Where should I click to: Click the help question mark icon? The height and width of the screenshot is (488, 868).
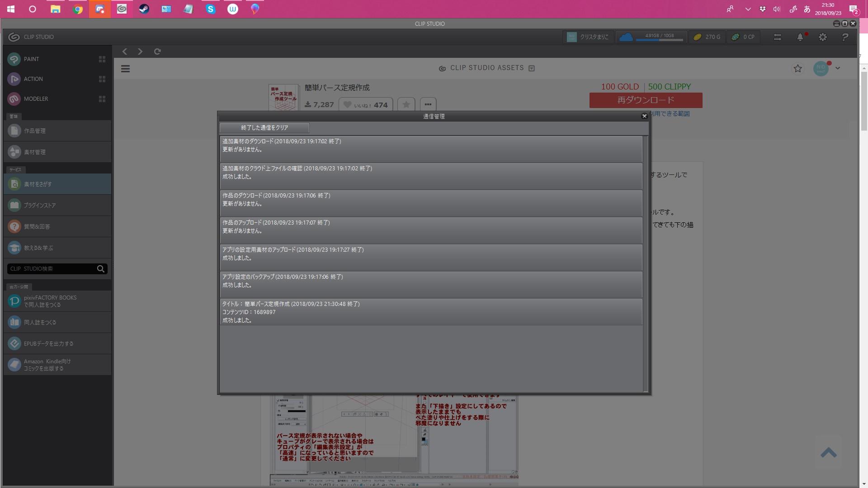pyautogui.click(x=844, y=38)
